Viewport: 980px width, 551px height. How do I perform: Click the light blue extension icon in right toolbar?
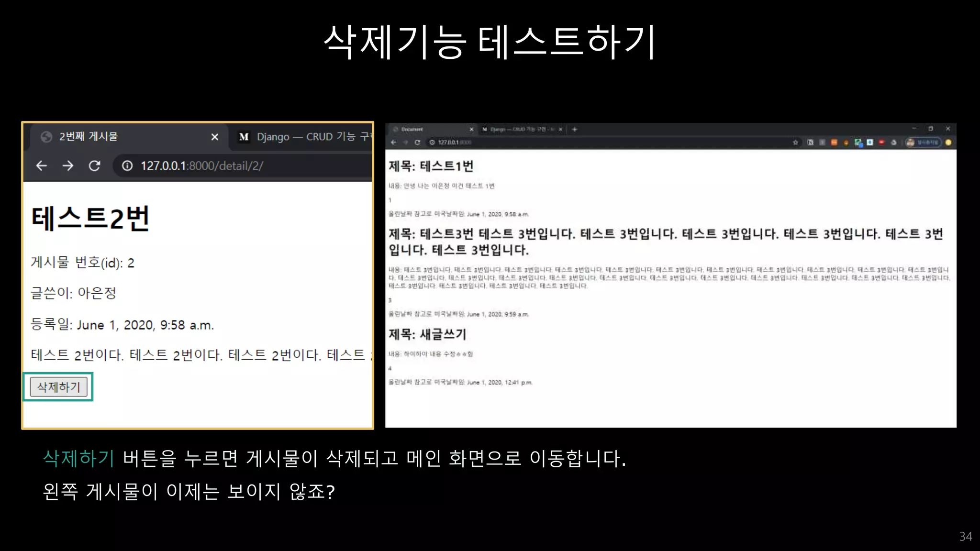tap(870, 142)
